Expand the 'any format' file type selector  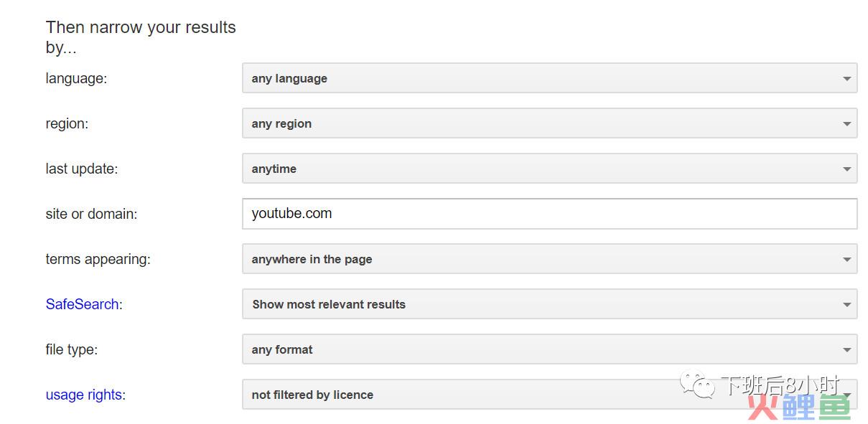(550, 349)
